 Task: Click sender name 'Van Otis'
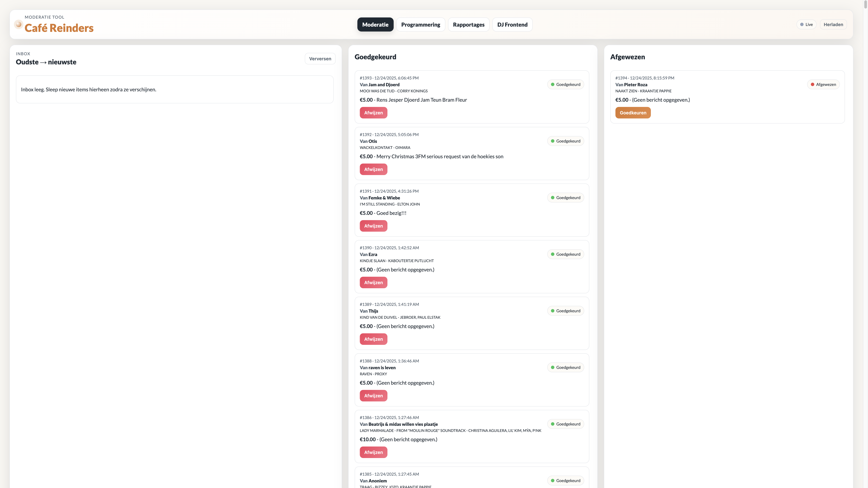[368, 141]
